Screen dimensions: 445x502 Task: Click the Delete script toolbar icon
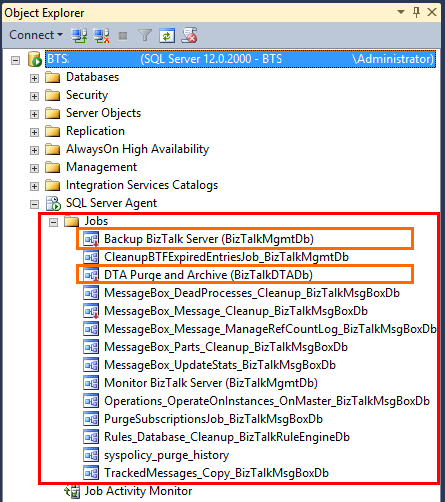click(x=189, y=35)
